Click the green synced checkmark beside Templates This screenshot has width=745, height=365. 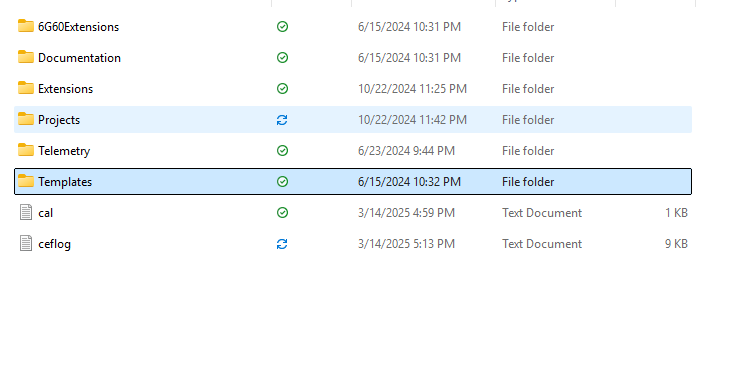click(282, 182)
